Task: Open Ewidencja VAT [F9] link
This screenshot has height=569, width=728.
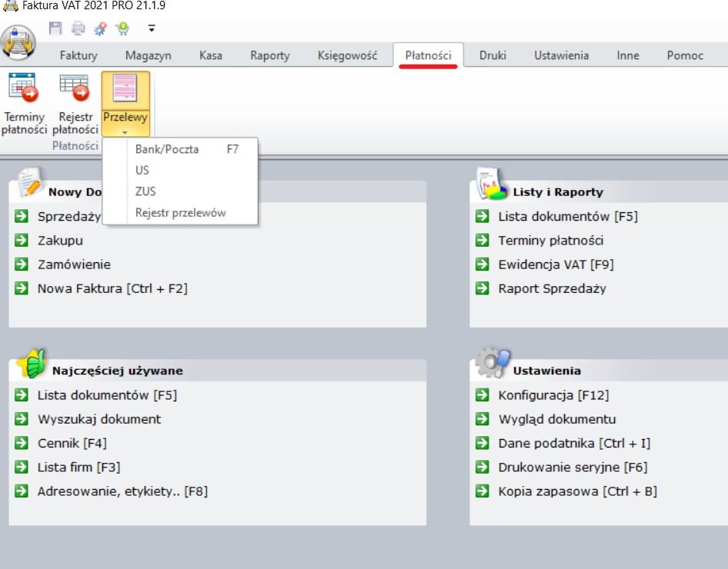Action: tap(556, 265)
